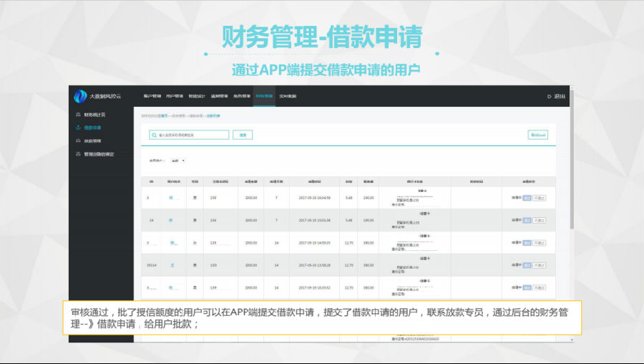Open 放款管理 via its sidebar icon
This screenshot has width=644, height=364.
tap(77, 140)
